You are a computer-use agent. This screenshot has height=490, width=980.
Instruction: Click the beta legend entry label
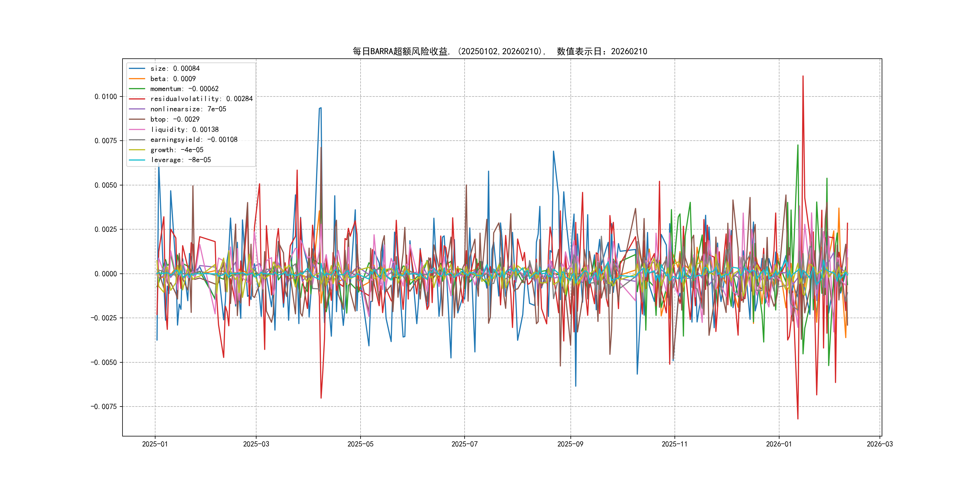click(x=173, y=79)
